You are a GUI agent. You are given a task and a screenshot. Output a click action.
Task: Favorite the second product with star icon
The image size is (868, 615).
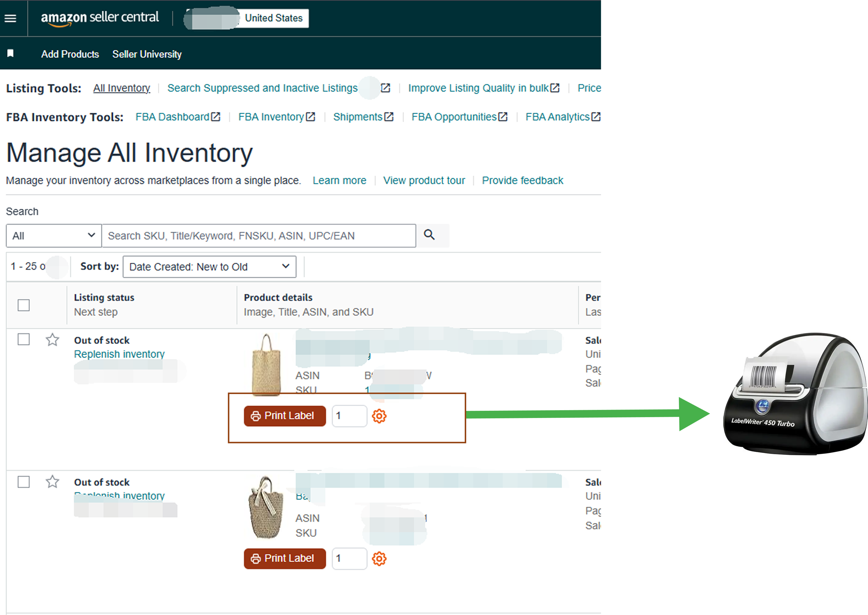(52, 482)
